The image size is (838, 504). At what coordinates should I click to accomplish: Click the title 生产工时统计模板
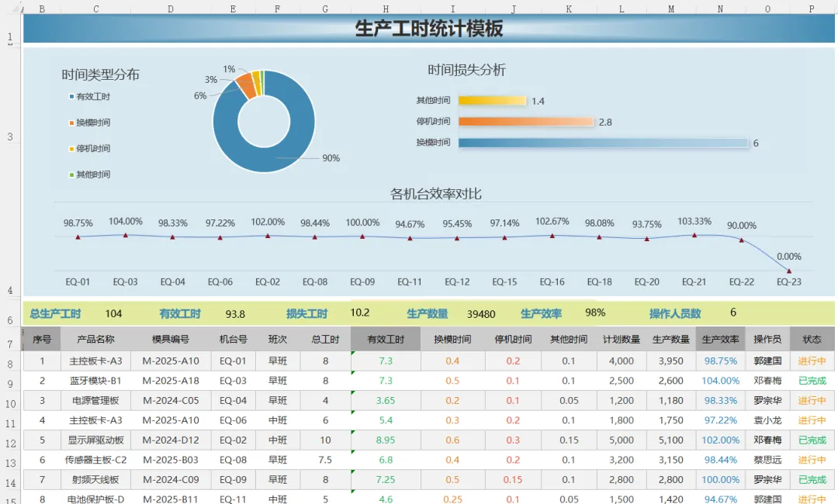428,28
